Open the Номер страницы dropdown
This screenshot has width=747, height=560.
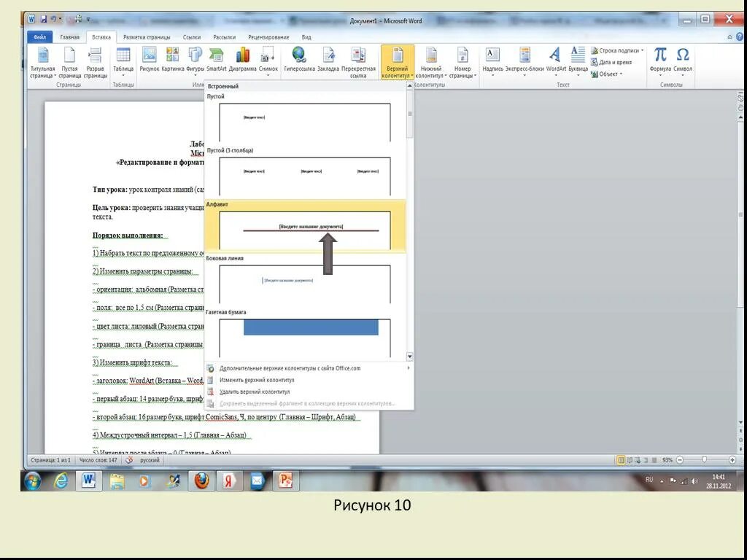click(x=462, y=63)
